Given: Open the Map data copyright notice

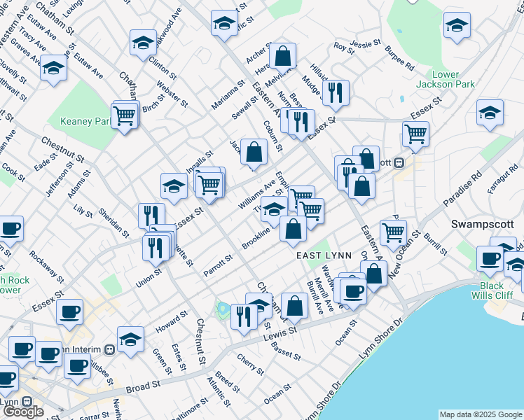Looking at the screenshot, I should (x=480, y=414).
